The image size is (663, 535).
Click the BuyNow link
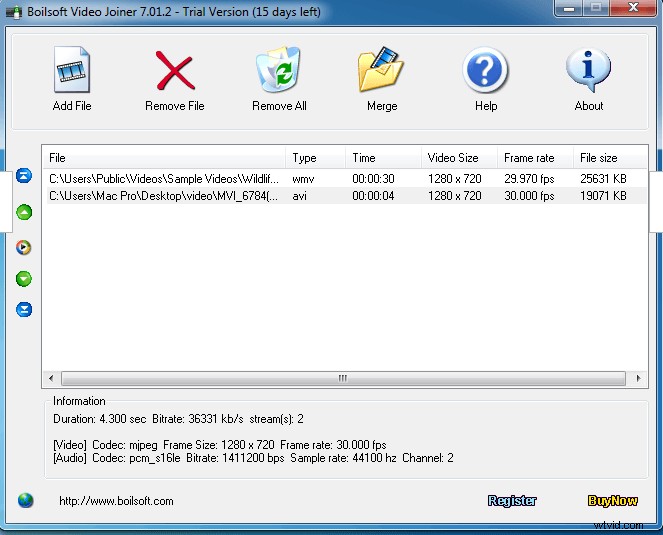click(613, 501)
